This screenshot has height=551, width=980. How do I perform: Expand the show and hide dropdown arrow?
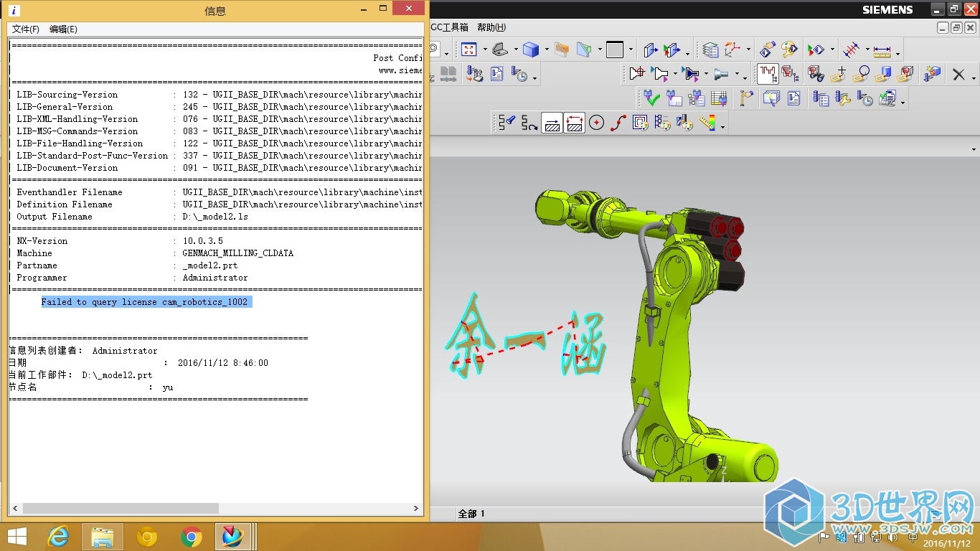(x=832, y=50)
